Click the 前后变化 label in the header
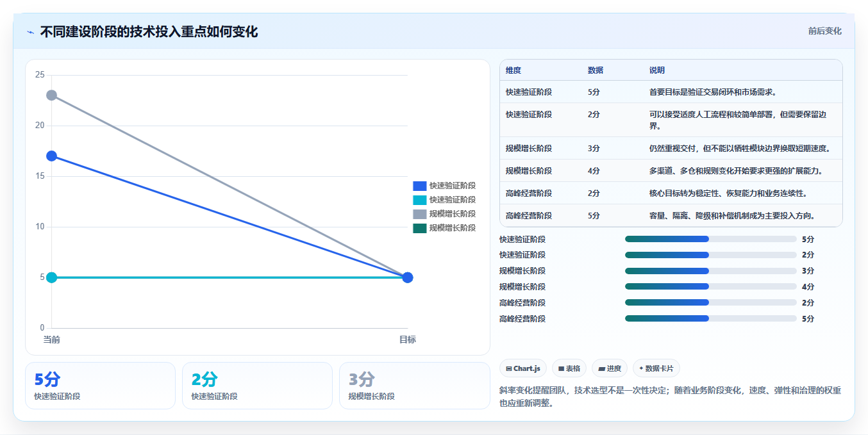This screenshot has width=868, height=435. tap(824, 31)
